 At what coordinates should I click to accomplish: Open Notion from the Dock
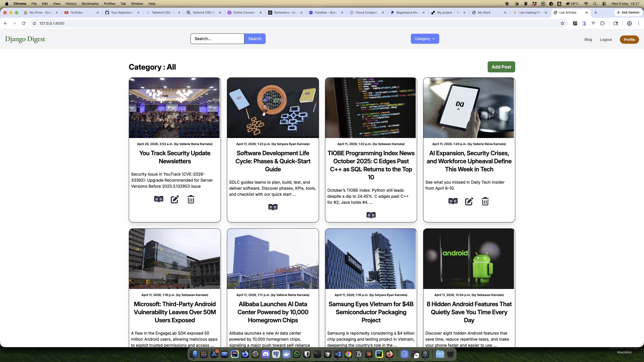pyautogui.click(x=358, y=354)
